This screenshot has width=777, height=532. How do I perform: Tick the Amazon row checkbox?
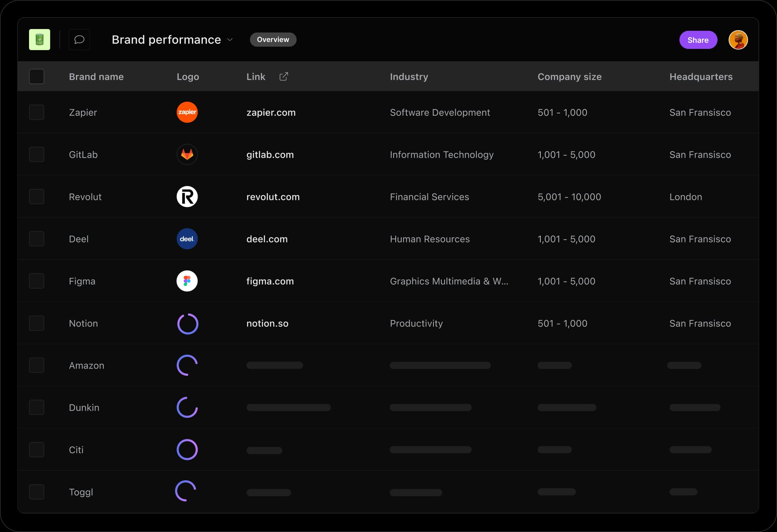(x=37, y=365)
